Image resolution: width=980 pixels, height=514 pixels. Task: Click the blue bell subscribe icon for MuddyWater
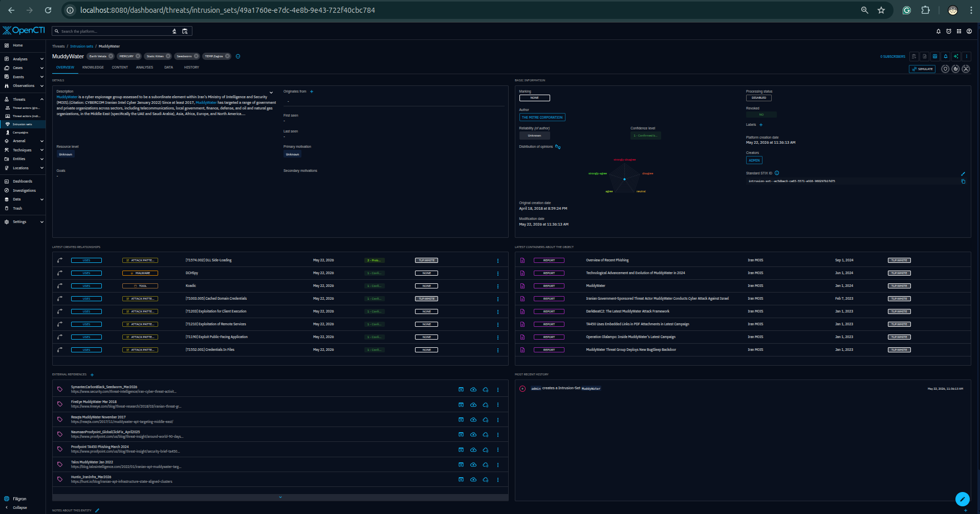pos(946,56)
